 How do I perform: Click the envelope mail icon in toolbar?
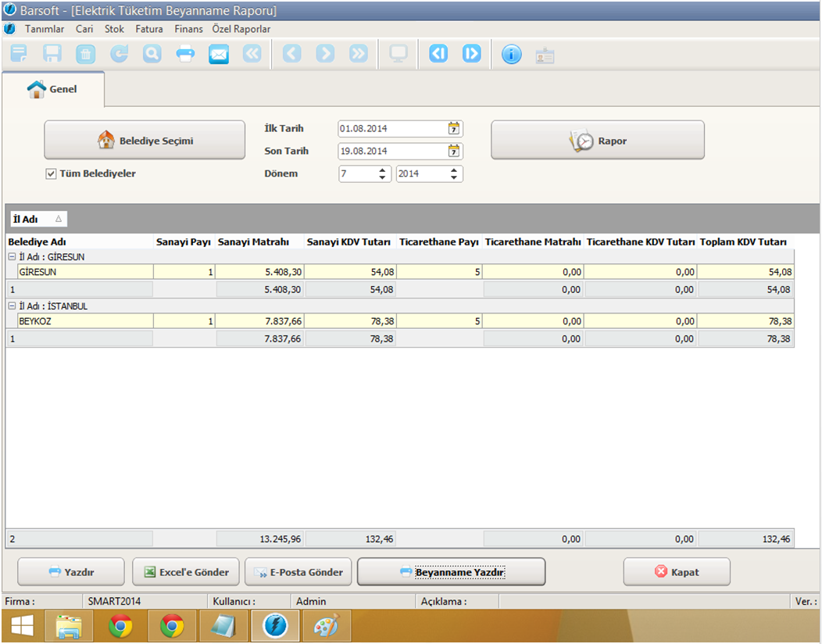[219, 54]
